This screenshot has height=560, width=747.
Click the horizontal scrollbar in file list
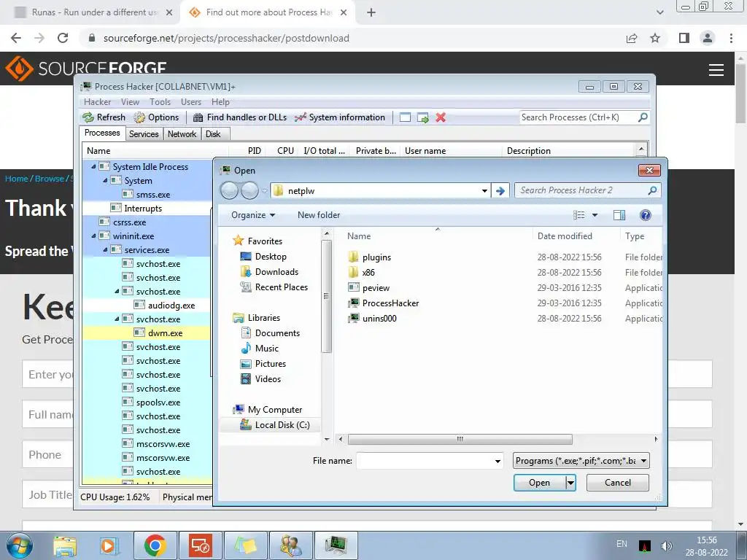(x=460, y=439)
